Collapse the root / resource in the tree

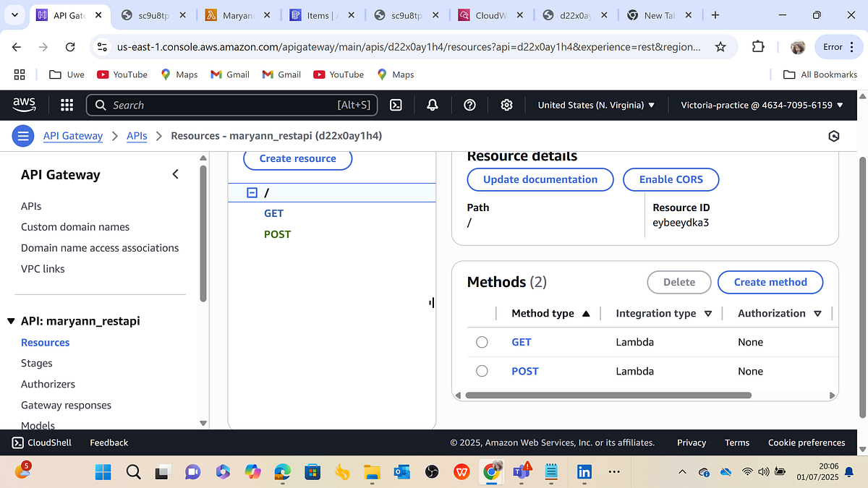pyautogui.click(x=252, y=192)
